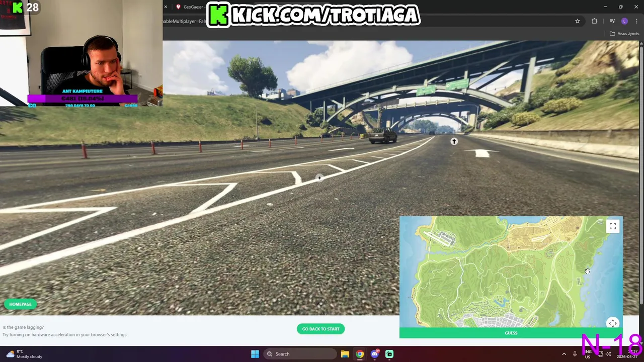Close the browser tab left of the GeoGuessr tab

coord(165,7)
